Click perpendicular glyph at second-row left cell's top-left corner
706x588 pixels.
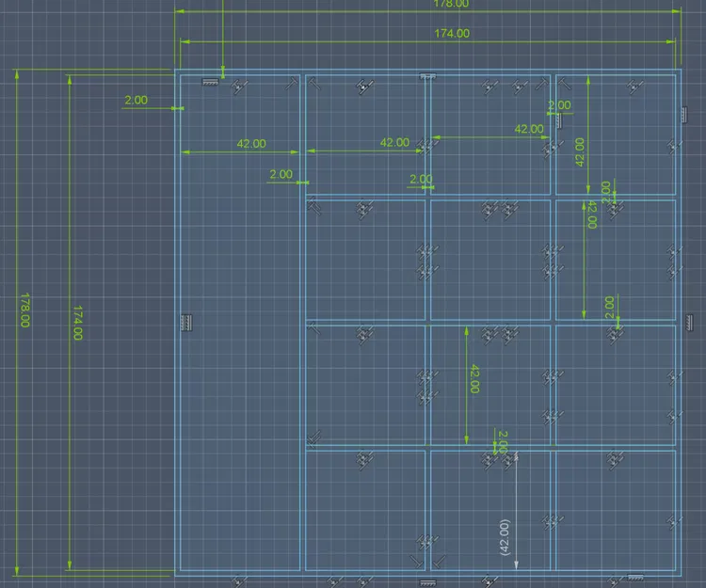[314, 208]
